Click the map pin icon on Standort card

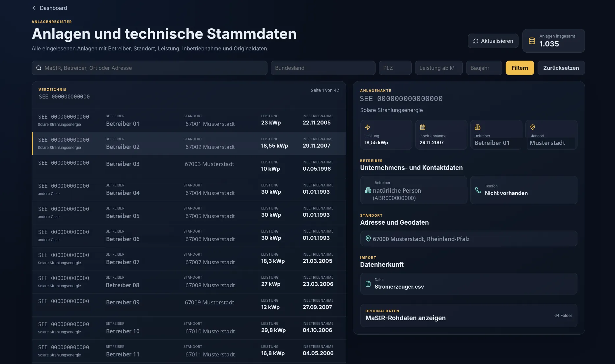coord(533,127)
